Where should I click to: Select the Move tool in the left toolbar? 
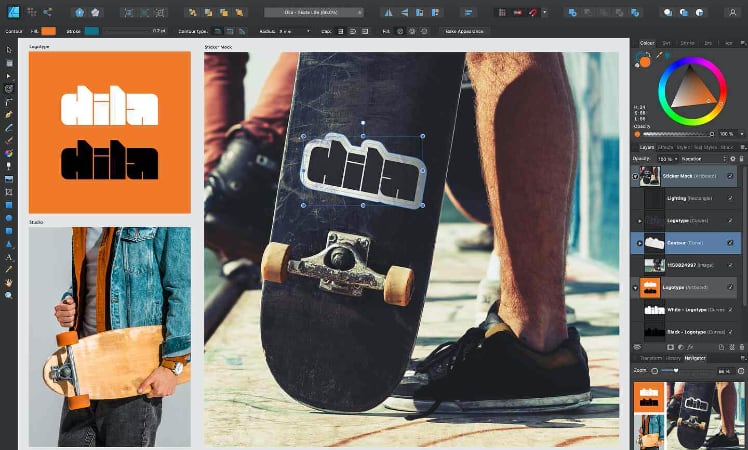pyautogui.click(x=9, y=50)
